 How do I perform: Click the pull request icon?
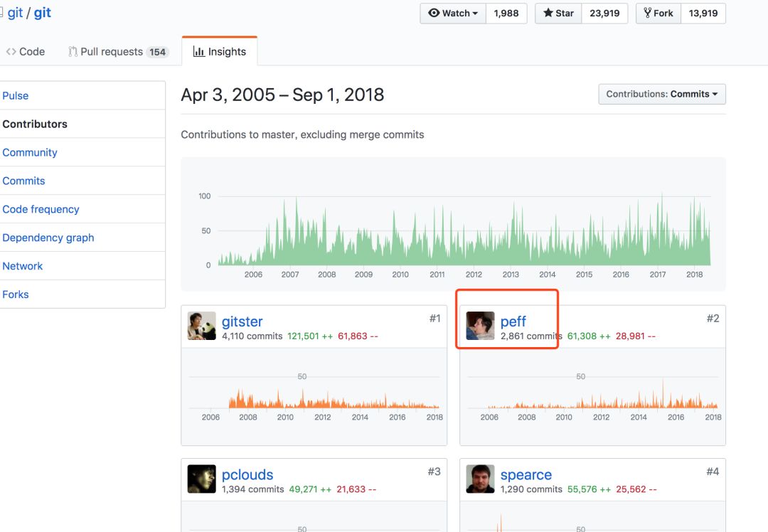[73, 51]
